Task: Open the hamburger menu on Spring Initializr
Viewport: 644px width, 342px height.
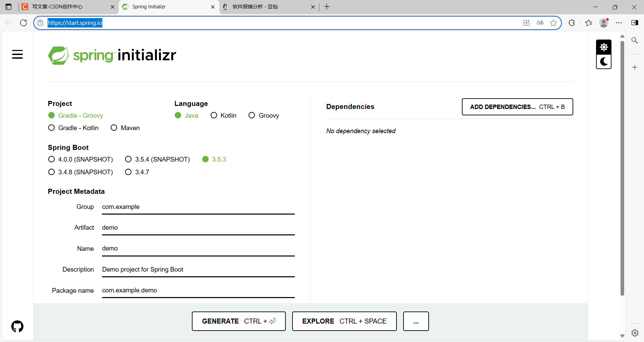Action: (17, 54)
